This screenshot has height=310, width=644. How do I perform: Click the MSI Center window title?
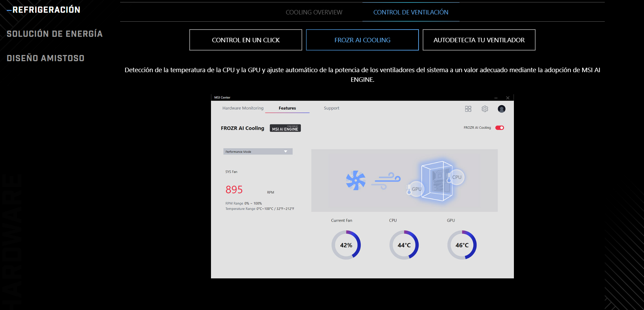(222, 98)
